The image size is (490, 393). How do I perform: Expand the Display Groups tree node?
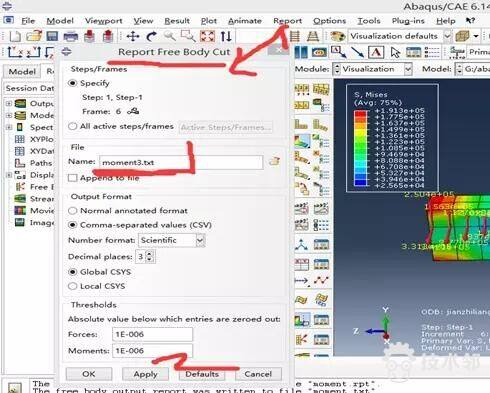[9, 175]
